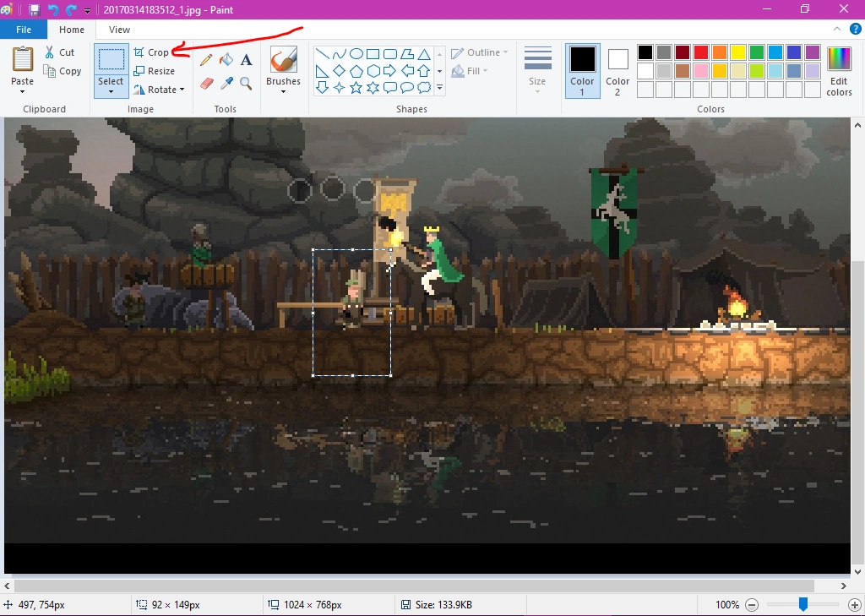Viewport: 865px width, 616px height.
Task: Collapse the ribbon with chevron
Action: (837, 30)
